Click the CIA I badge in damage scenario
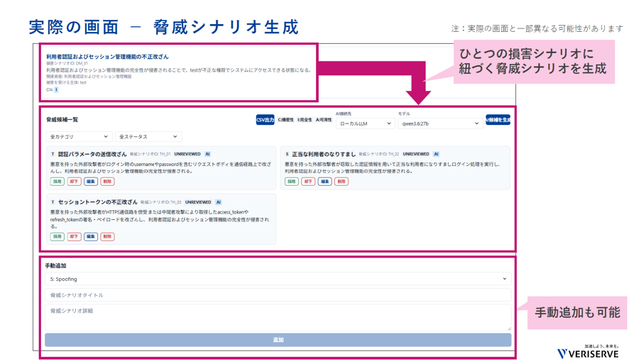Screen dimensions: 629x364 point(56,90)
